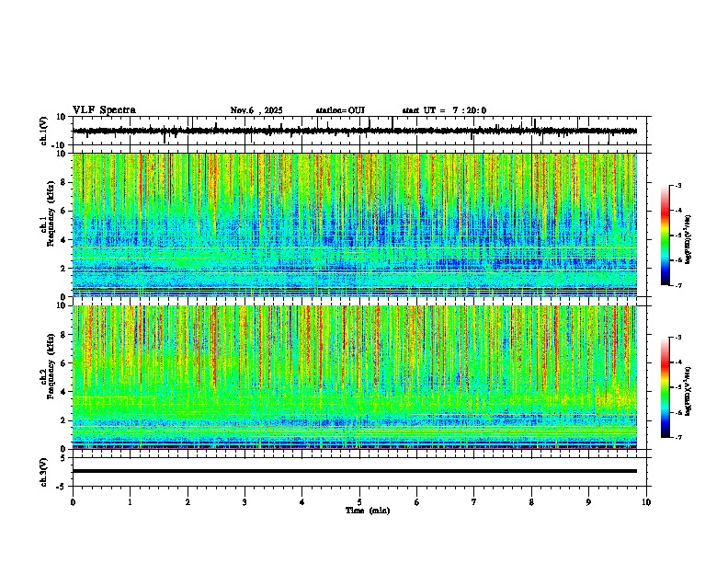Viewport: 728px width, 563px height.
Task: Click the ch.2 colorbar "-3" scale label
Action: pos(678,338)
